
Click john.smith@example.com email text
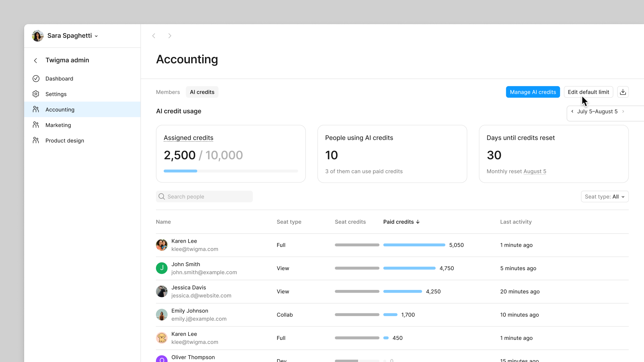coord(204,273)
